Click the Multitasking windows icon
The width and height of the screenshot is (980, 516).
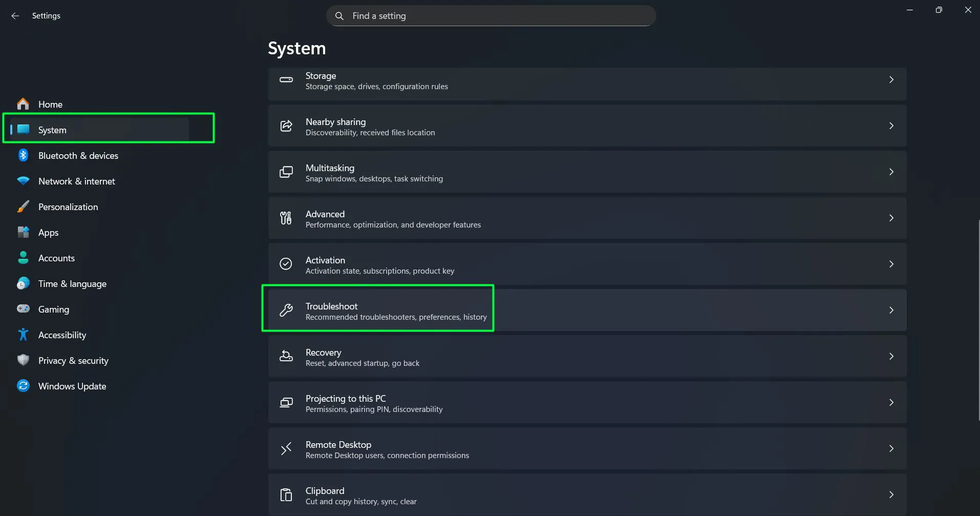pyautogui.click(x=286, y=172)
